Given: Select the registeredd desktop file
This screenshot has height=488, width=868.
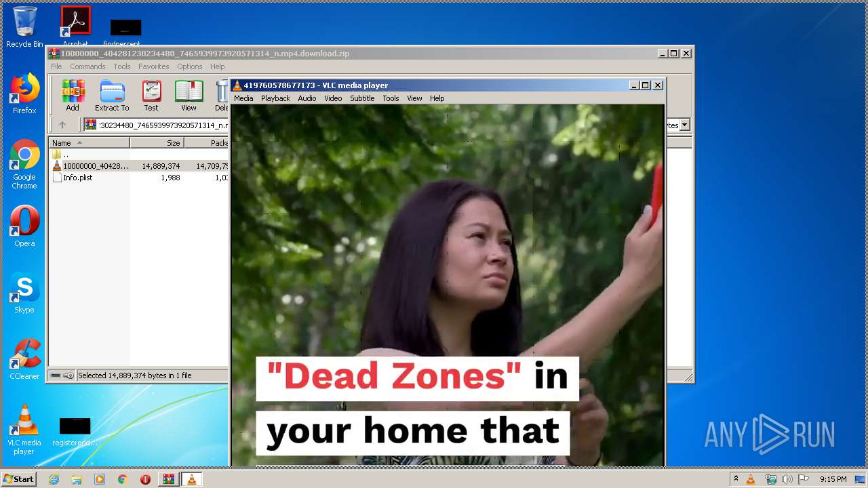Looking at the screenshot, I should click(x=75, y=432).
